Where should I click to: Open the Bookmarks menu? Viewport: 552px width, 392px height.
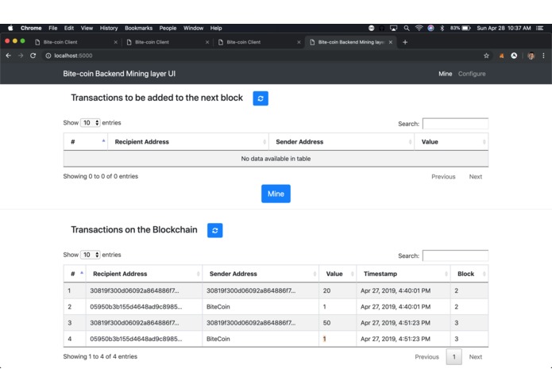point(139,28)
